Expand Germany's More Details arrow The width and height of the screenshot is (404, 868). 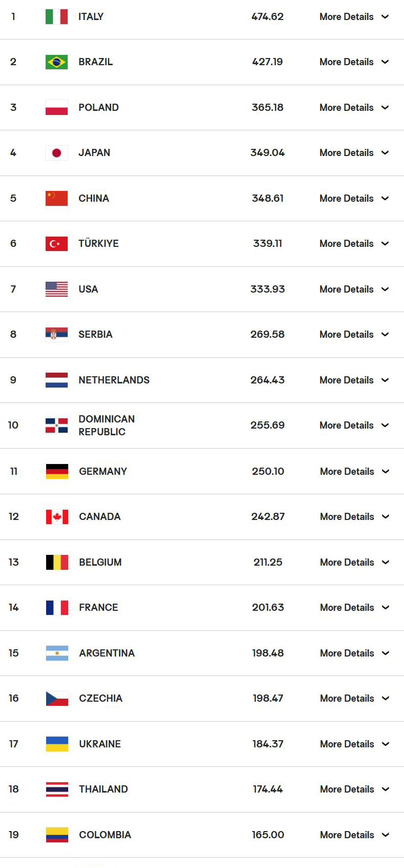386,471
